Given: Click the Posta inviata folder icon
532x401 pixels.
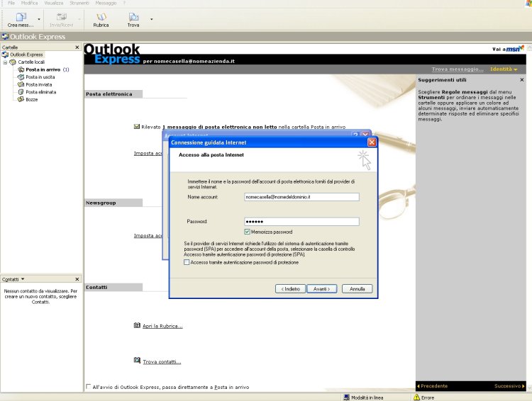Looking at the screenshot, I should [x=21, y=84].
